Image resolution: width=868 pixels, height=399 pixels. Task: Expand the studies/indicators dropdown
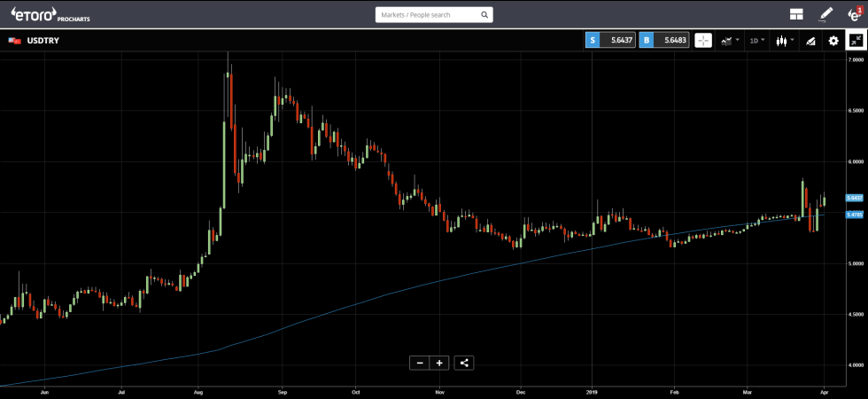(730, 40)
